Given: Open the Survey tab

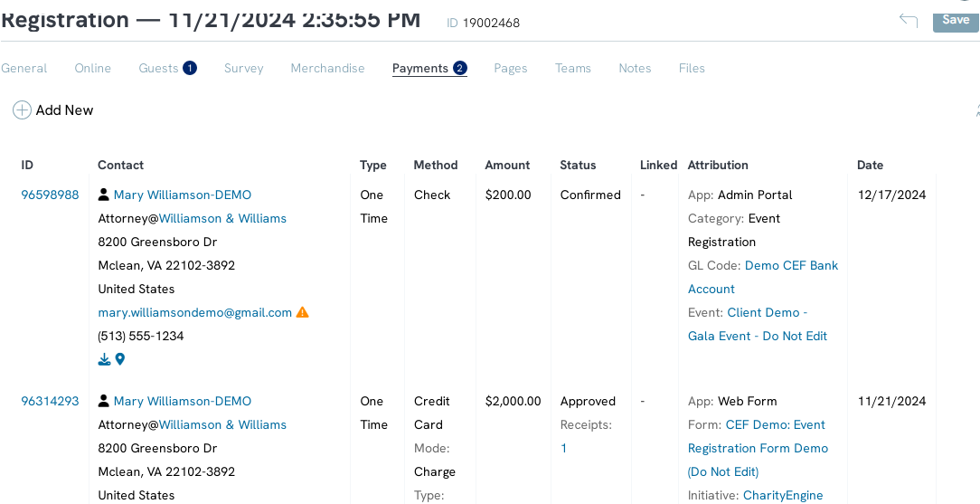Looking at the screenshot, I should [244, 68].
